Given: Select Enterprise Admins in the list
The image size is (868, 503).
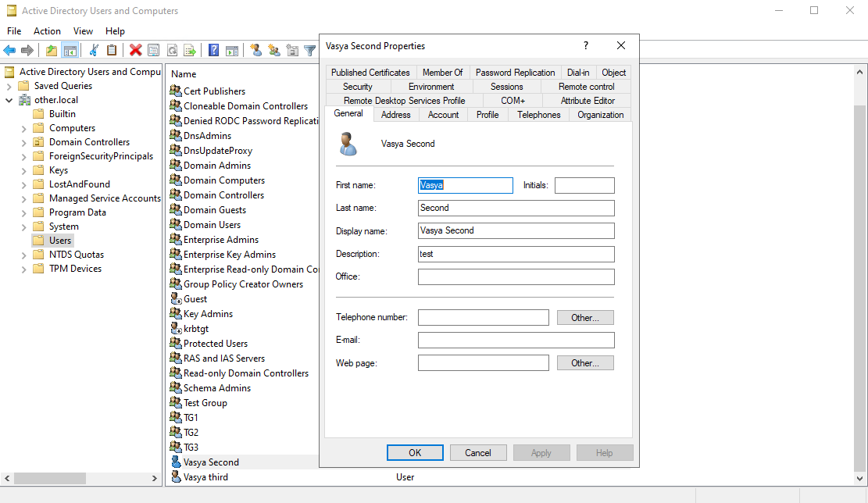Looking at the screenshot, I should point(221,240).
